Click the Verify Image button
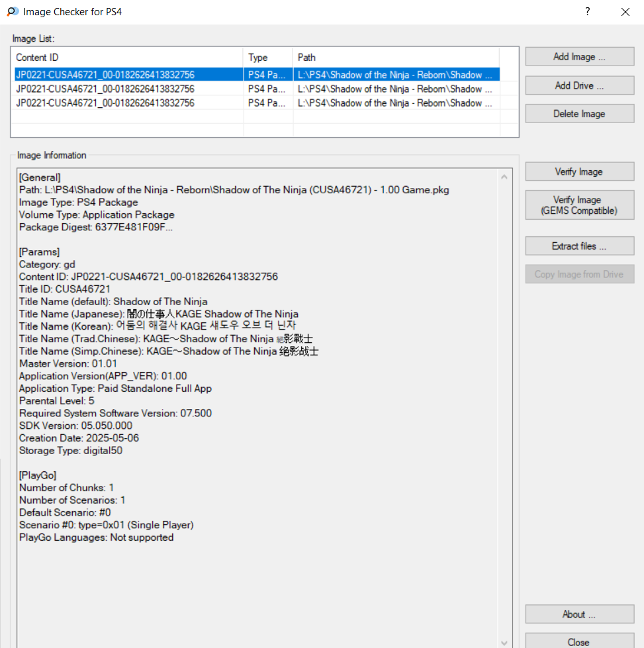This screenshot has height=648, width=644. click(x=580, y=171)
